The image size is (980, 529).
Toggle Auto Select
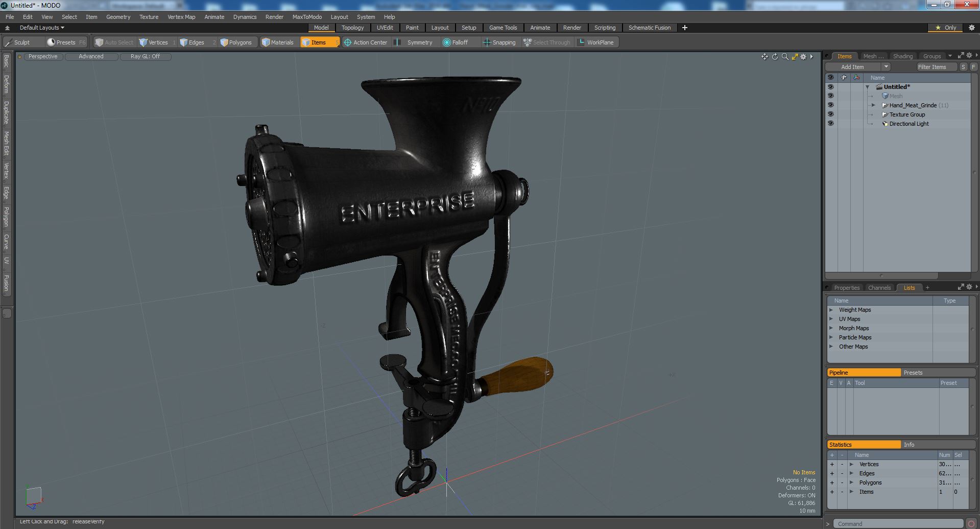pos(114,42)
